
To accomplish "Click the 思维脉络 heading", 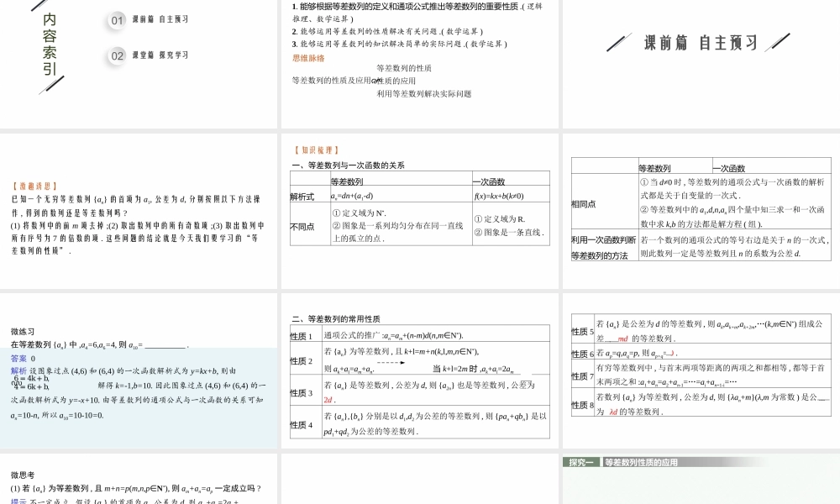I will [x=307, y=58].
